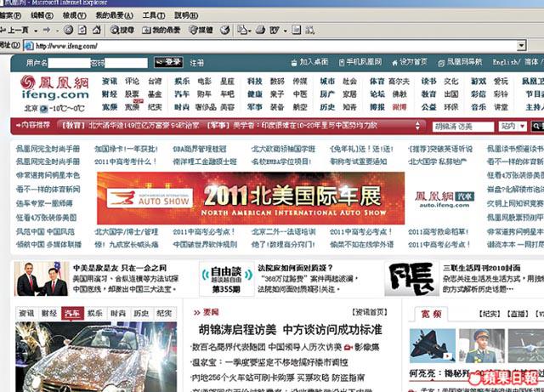Open the 站内 search scope dropdown
544x392 pixels.
513,127
